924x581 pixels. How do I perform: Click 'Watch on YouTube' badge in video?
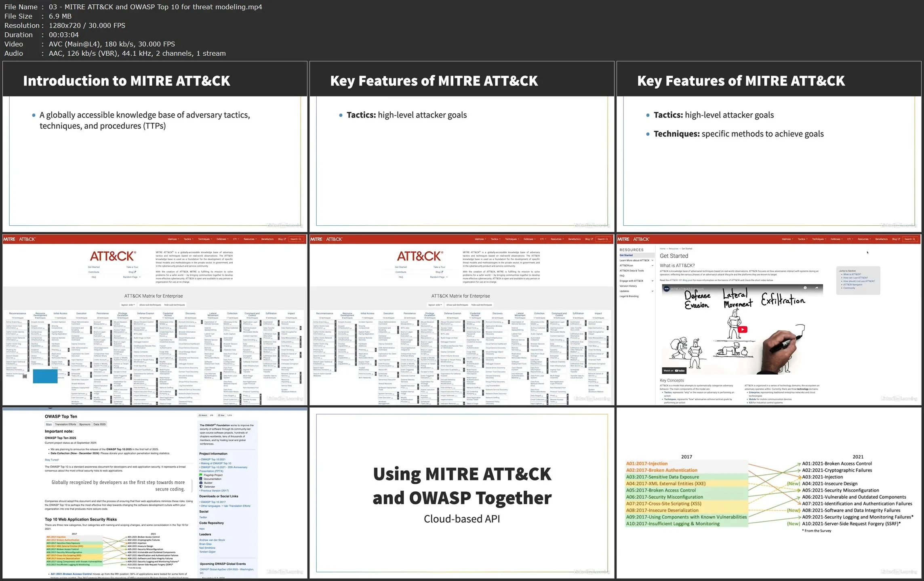tap(674, 371)
